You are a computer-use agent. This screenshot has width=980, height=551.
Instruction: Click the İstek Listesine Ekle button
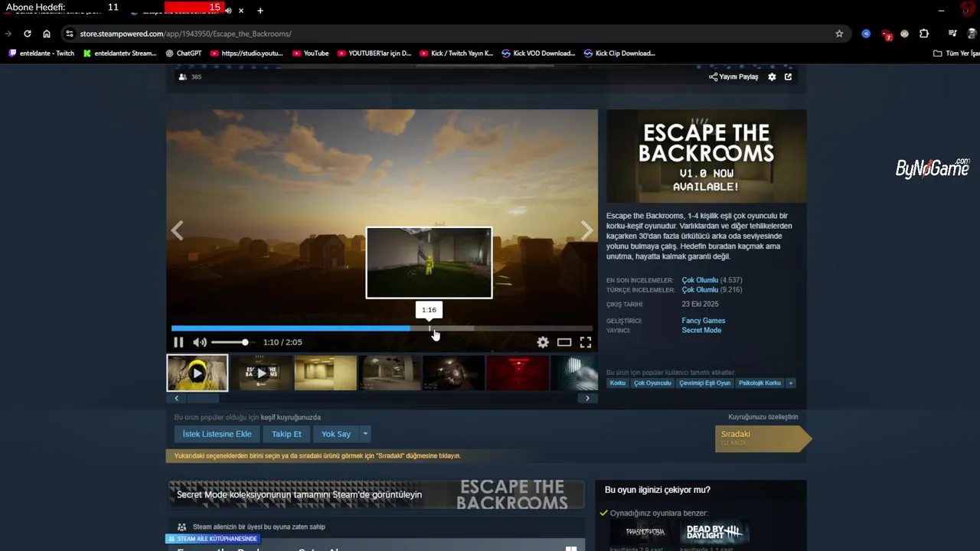217,434
